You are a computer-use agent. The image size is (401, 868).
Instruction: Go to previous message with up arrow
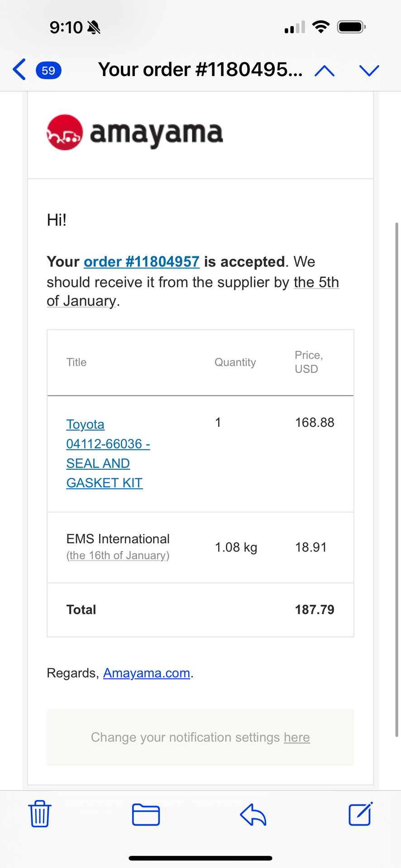325,71
